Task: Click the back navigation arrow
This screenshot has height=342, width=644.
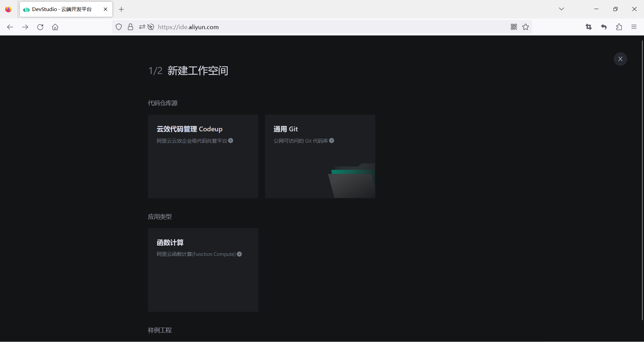Action: point(10,27)
